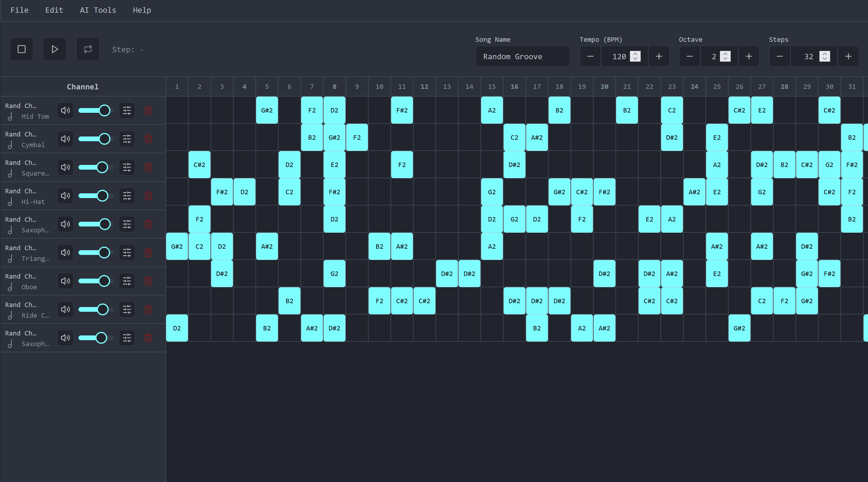Open settings for the Square channel
Viewport: 868px width, 482px height.
tap(127, 167)
